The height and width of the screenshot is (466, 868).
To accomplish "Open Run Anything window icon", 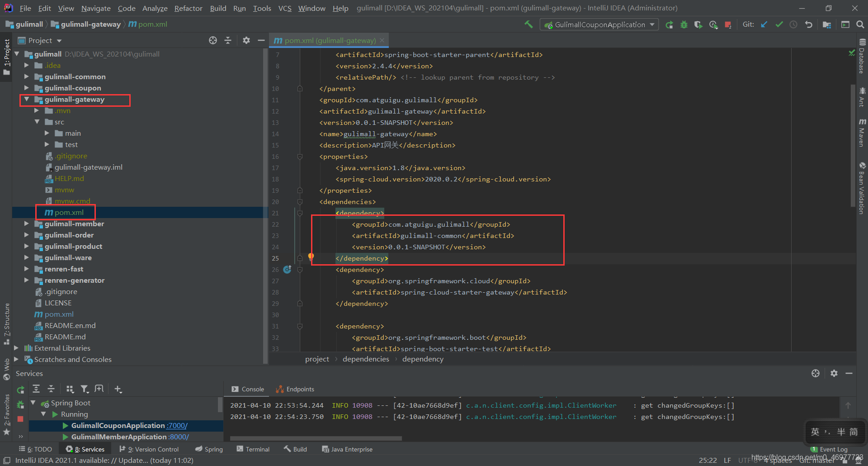I will pos(845,24).
